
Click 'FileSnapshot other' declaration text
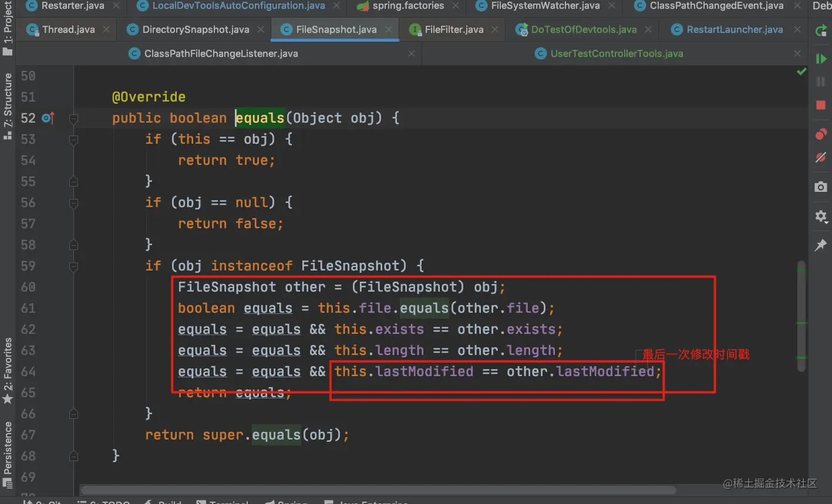click(x=251, y=287)
